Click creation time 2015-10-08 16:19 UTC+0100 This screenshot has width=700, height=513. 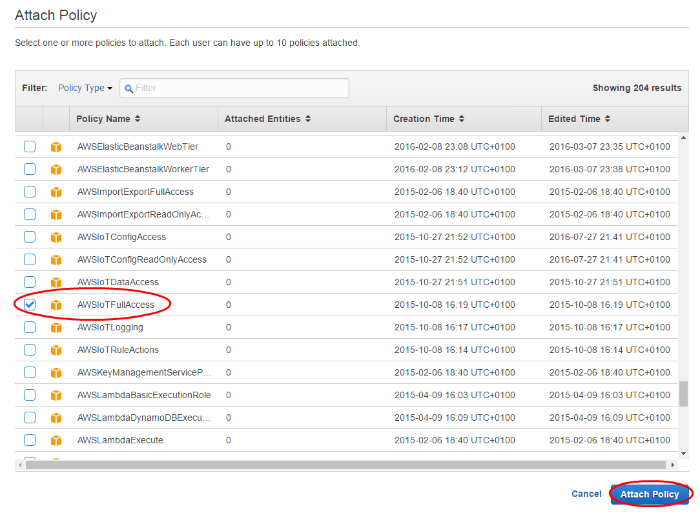[x=454, y=305]
